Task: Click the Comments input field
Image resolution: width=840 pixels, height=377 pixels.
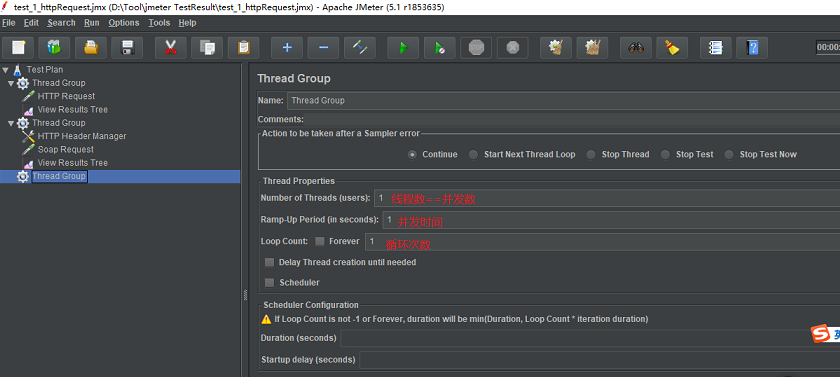Action: pyautogui.click(x=573, y=119)
